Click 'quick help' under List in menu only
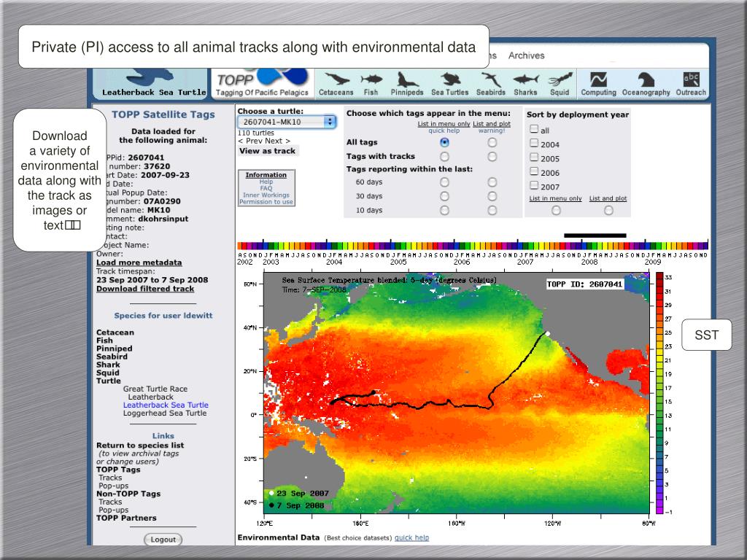 444,131
